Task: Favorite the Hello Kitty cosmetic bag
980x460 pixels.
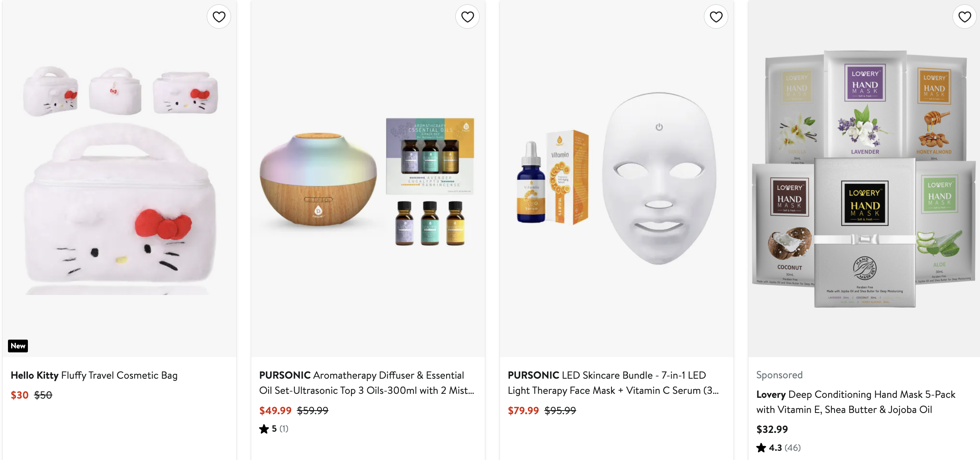Action: click(219, 17)
